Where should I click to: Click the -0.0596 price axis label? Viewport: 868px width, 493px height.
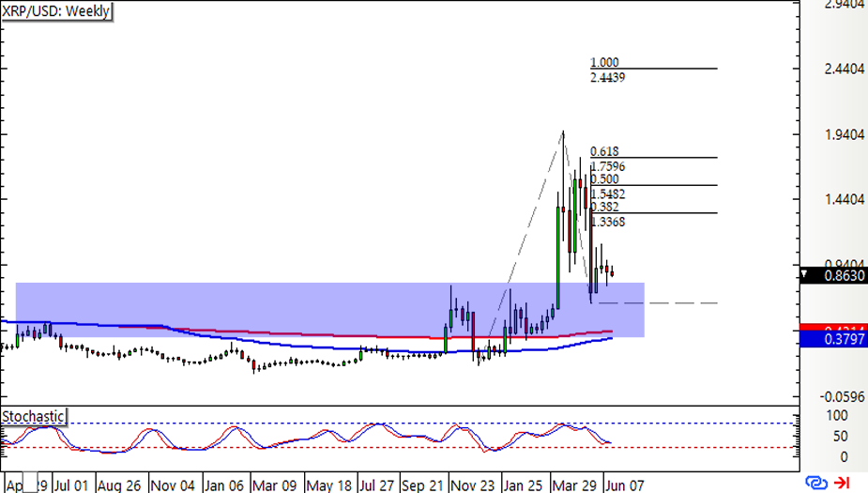[842, 396]
